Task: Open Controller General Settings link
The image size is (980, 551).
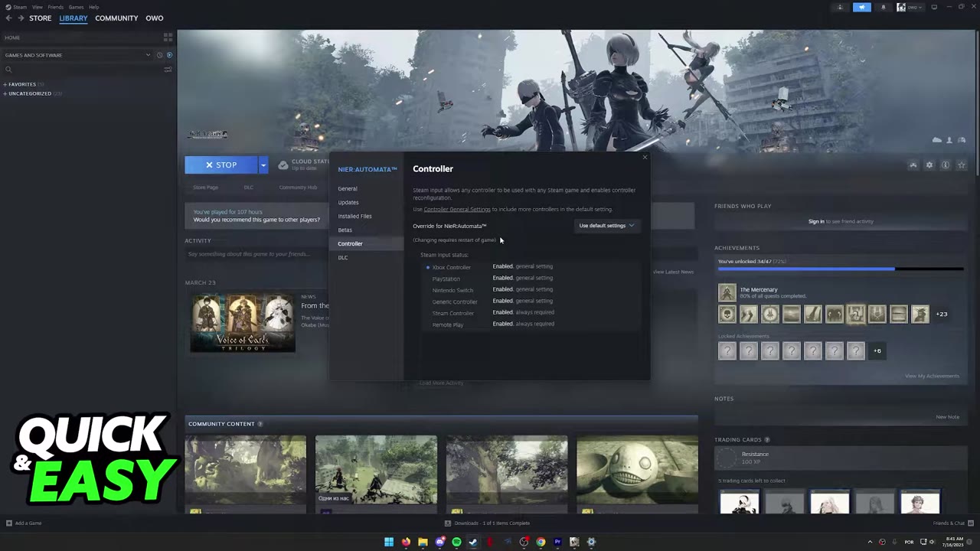Action: coord(457,209)
